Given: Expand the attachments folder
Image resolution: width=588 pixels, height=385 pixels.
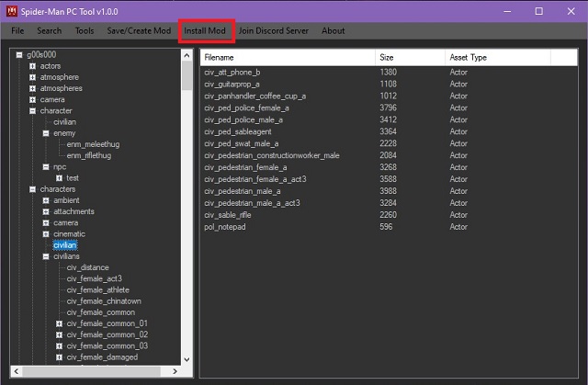Looking at the screenshot, I should point(46,212).
